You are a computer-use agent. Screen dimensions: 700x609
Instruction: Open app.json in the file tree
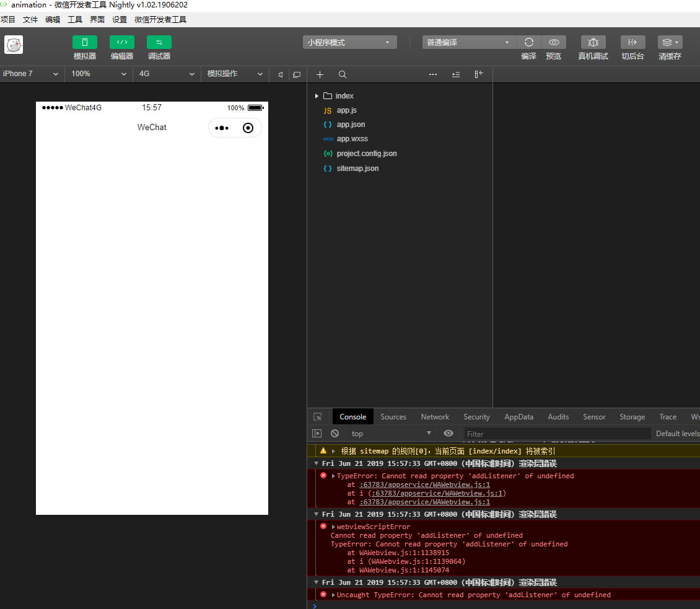pos(351,125)
